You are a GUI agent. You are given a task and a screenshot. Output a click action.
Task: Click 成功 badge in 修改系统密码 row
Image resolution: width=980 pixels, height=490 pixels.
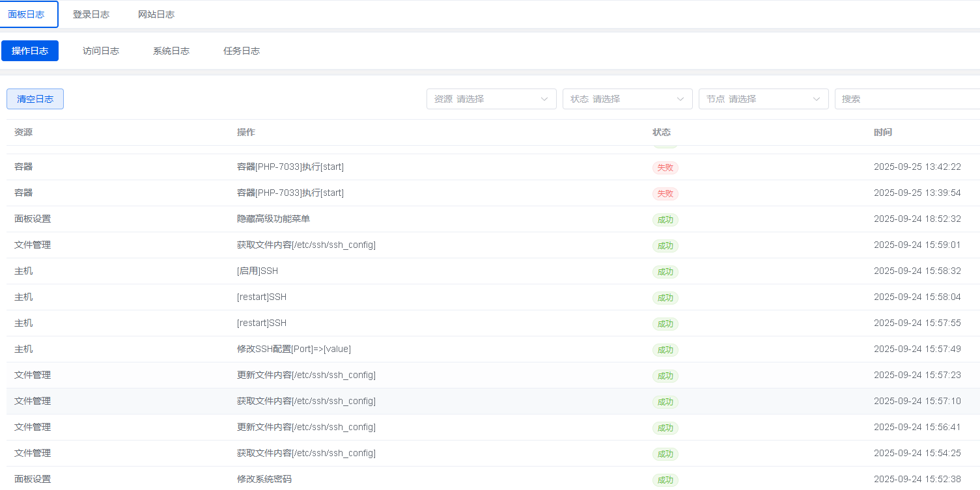(665, 480)
